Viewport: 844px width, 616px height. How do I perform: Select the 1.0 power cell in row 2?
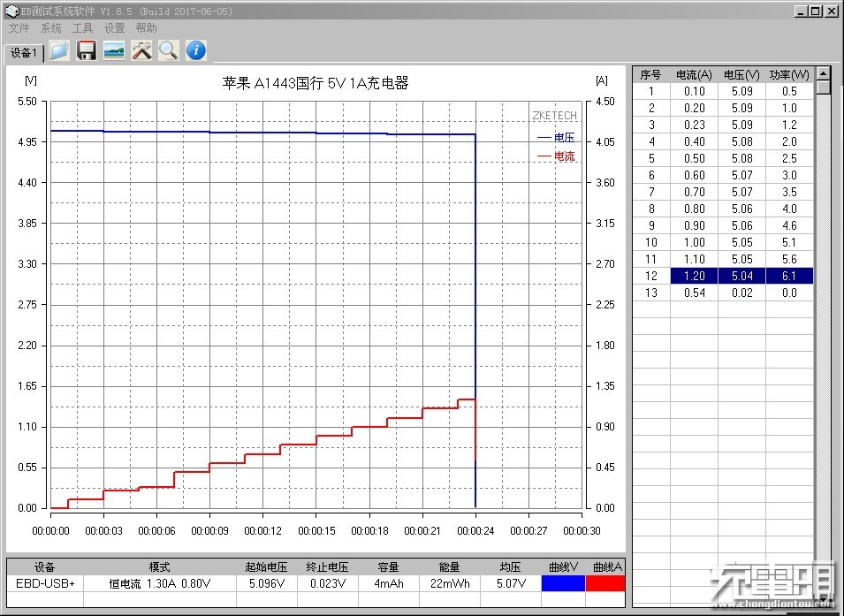coord(789,108)
